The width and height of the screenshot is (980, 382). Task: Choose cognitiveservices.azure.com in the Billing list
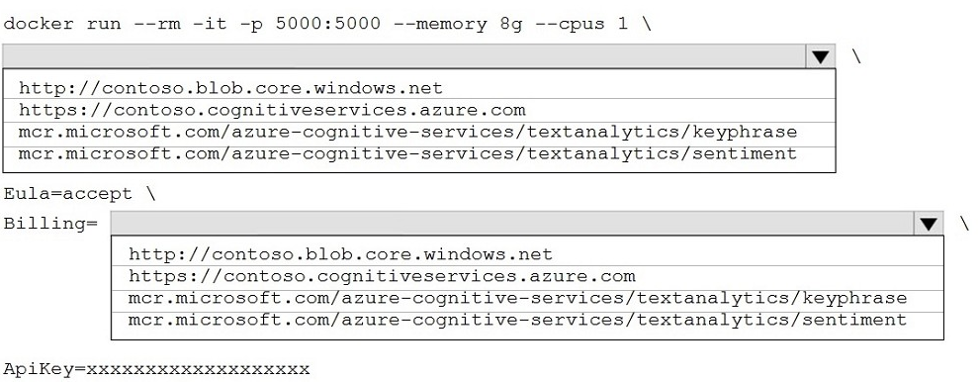527,276
